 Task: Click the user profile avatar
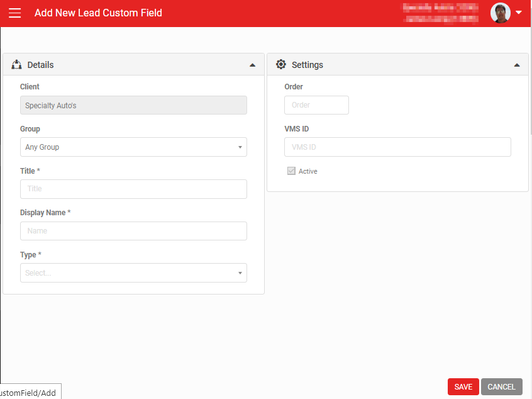(x=500, y=13)
